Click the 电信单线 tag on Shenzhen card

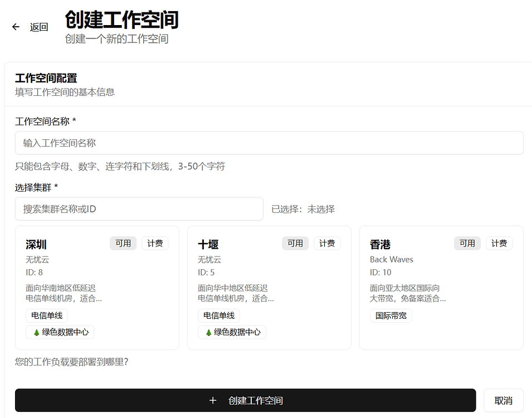(47, 315)
